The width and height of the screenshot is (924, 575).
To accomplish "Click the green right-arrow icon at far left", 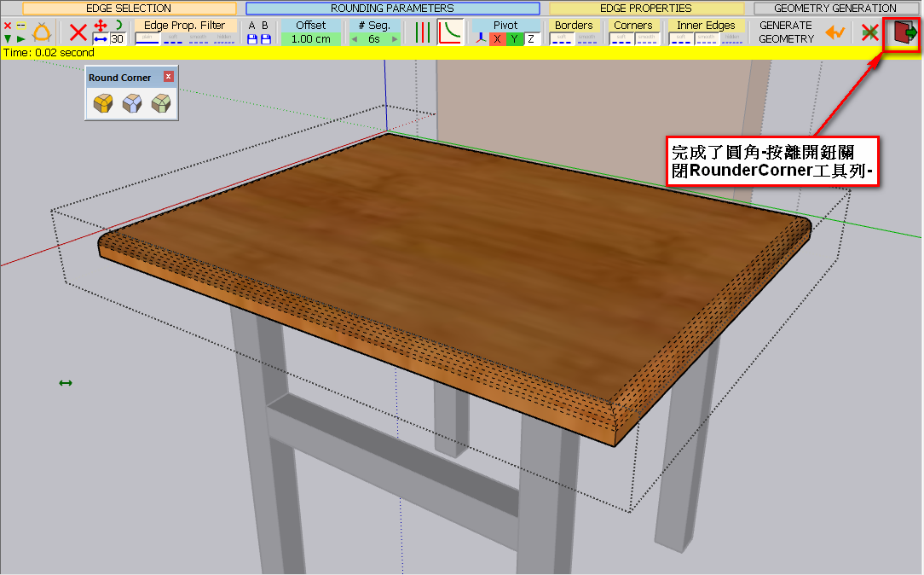I will tap(21, 39).
